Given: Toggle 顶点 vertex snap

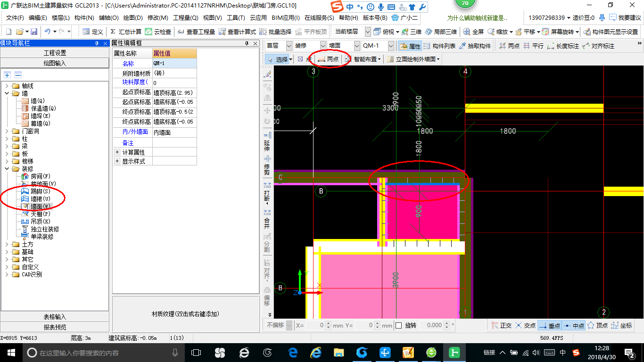Looking at the screenshot, I should click(x=597, y=325).
